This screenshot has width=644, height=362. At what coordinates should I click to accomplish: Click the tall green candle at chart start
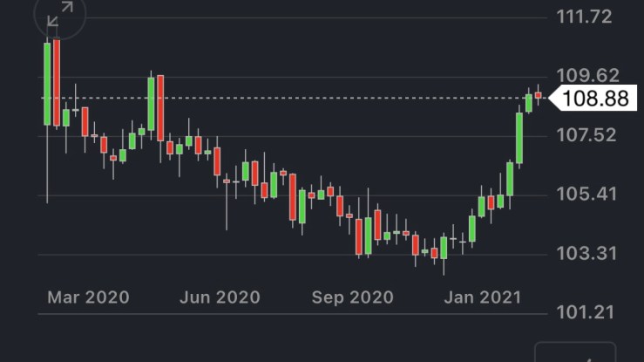tap(47, 83)
